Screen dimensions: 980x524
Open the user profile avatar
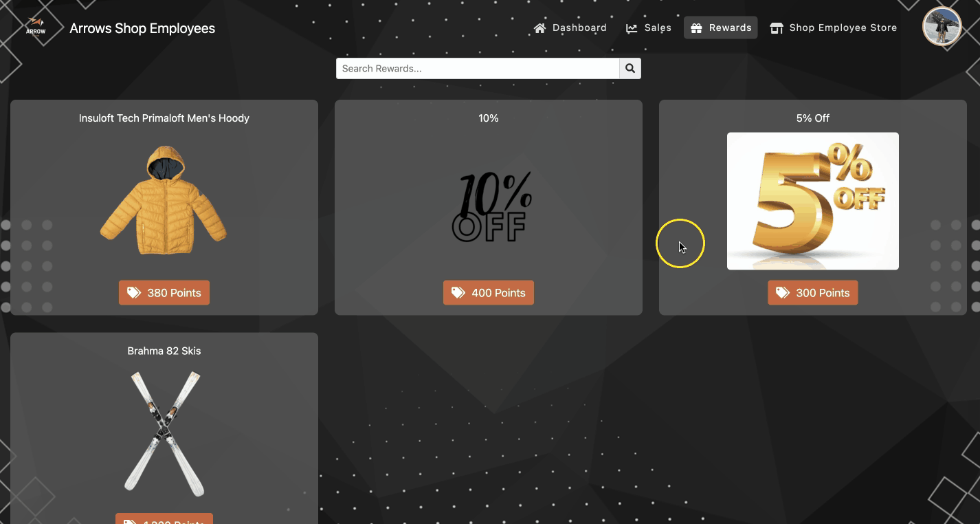pos(941,27)
